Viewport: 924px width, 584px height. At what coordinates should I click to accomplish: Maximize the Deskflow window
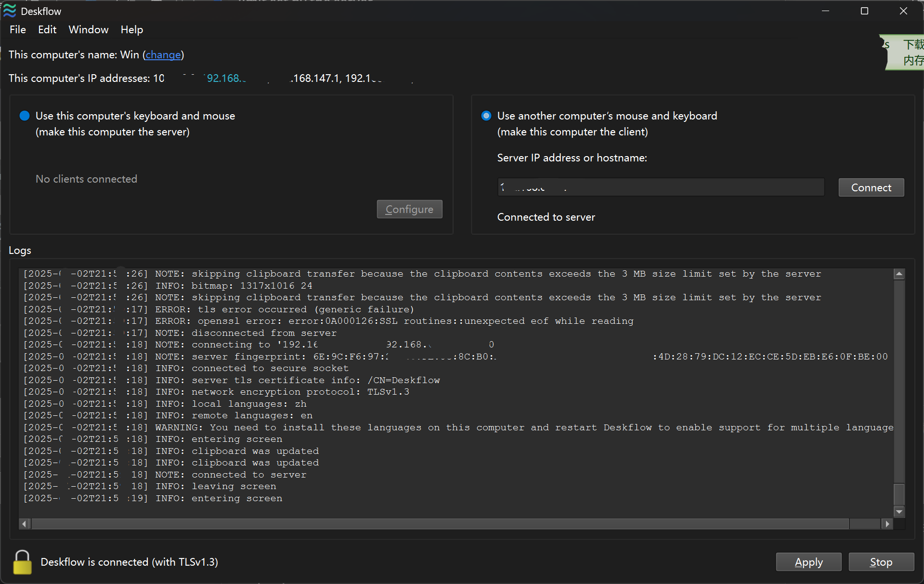(x=864, y=11)
